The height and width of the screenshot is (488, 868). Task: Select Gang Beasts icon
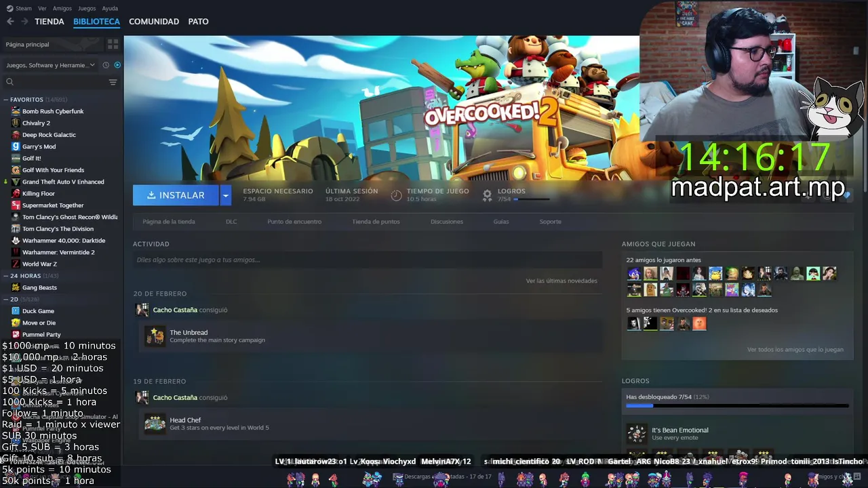pyautogui.click(x=16, y=287)
